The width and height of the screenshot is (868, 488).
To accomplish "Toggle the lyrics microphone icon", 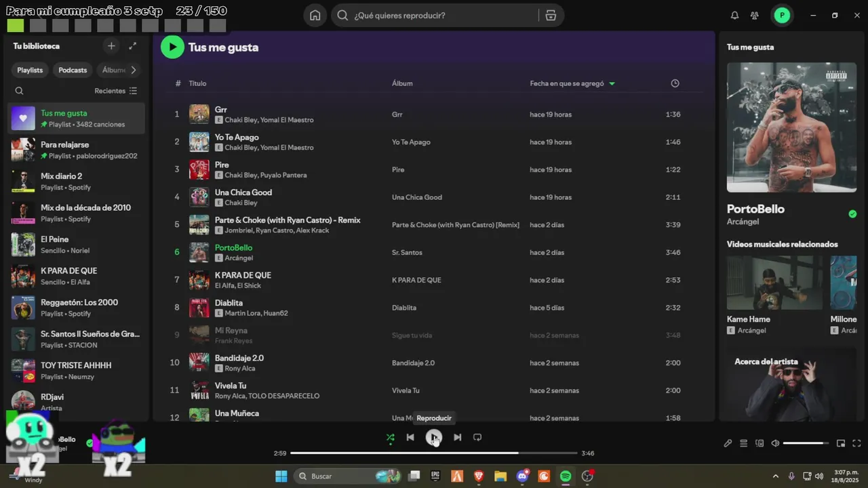I will coord(728,443).
